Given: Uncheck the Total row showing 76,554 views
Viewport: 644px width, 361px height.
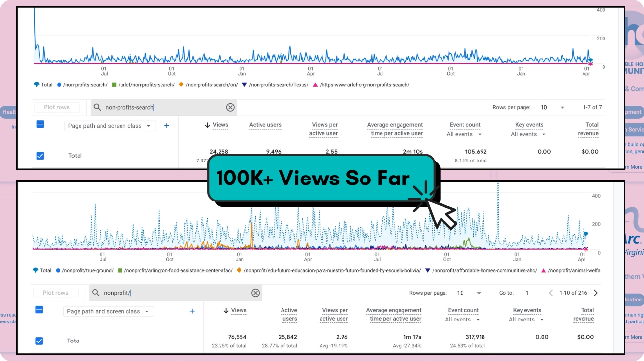Looking at the screenshot, I should [x=40, y=341].
